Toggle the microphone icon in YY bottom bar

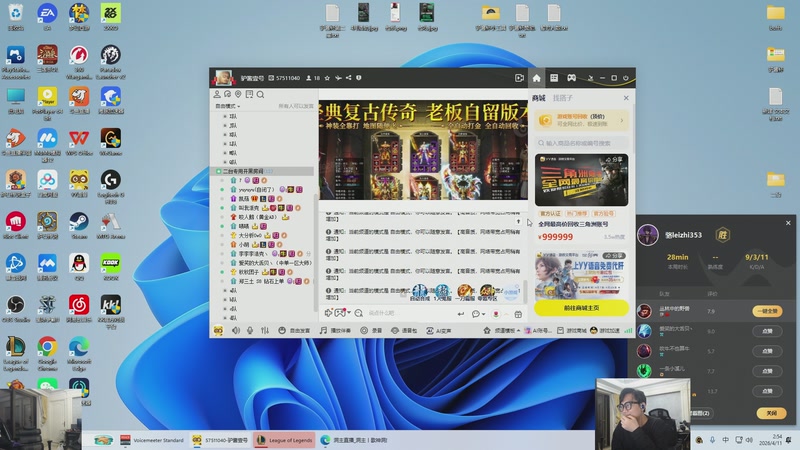pos(250,331)
